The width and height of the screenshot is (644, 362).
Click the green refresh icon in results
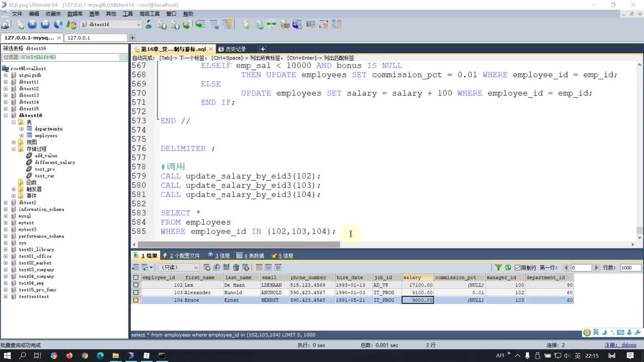508,267
